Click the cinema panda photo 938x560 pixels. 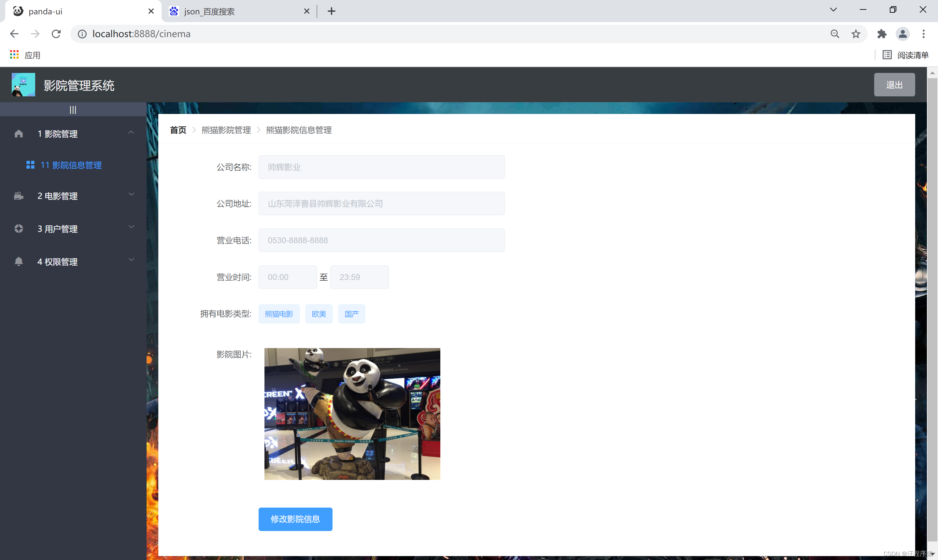pos(352,413)
